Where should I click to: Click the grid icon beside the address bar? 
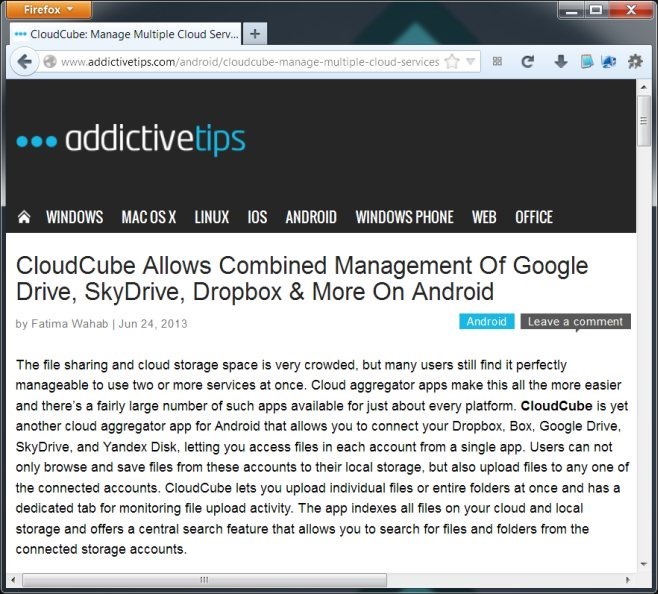[497, 62]
